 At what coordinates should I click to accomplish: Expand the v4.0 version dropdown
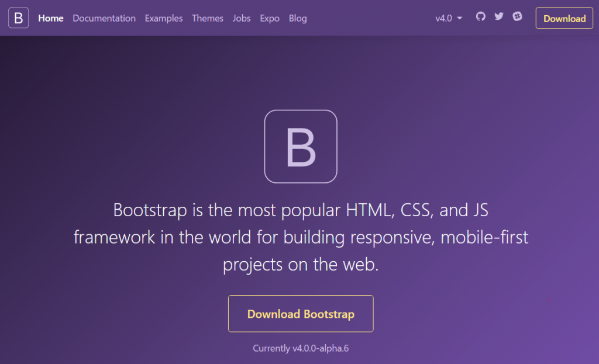[449, 18]
